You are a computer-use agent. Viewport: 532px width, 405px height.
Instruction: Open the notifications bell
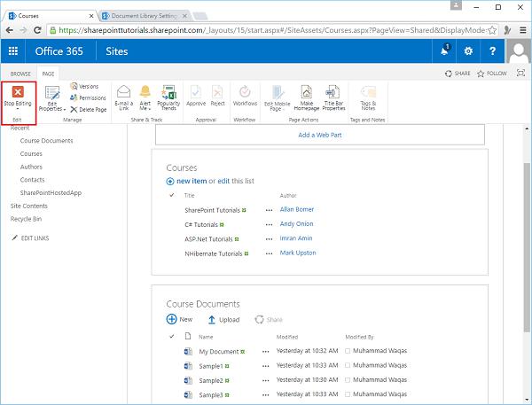coord(444,51)
